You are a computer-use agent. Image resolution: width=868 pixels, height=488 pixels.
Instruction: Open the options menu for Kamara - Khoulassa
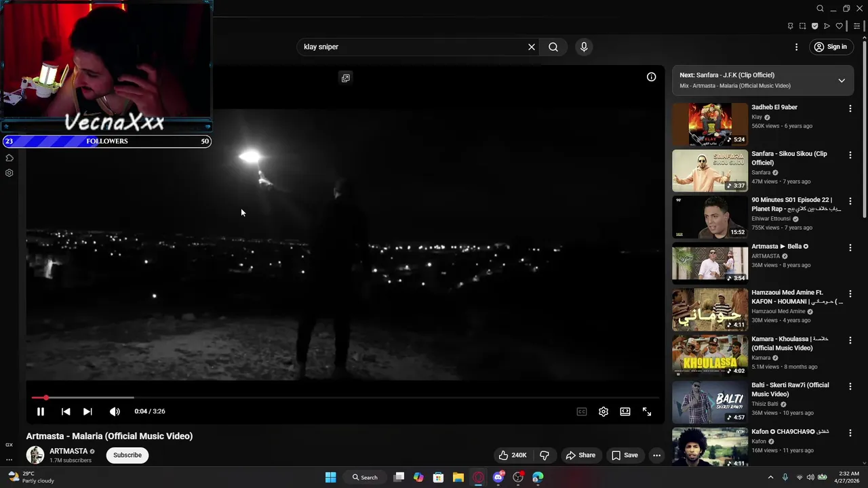(x=850, y=340)
